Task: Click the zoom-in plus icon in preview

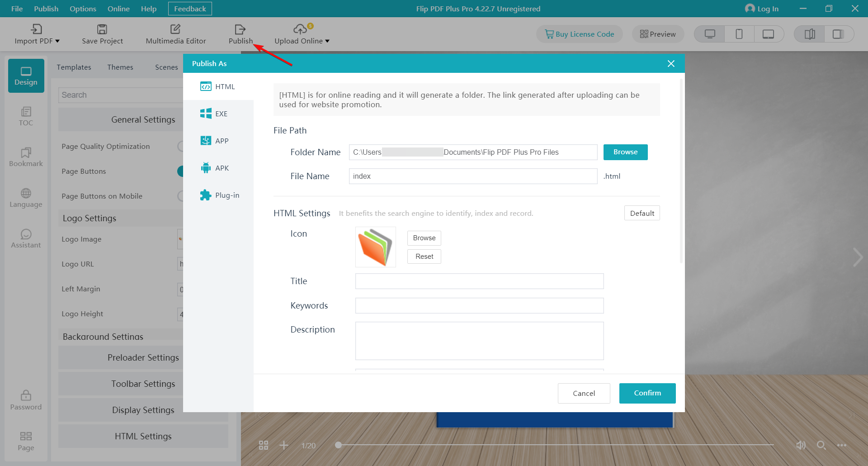Action: coord(284,445)
